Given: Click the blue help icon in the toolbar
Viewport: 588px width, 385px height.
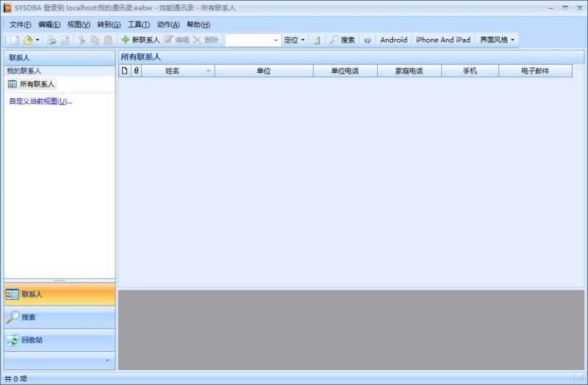Looking at the screenshot, I should click(x=367, y=40).
